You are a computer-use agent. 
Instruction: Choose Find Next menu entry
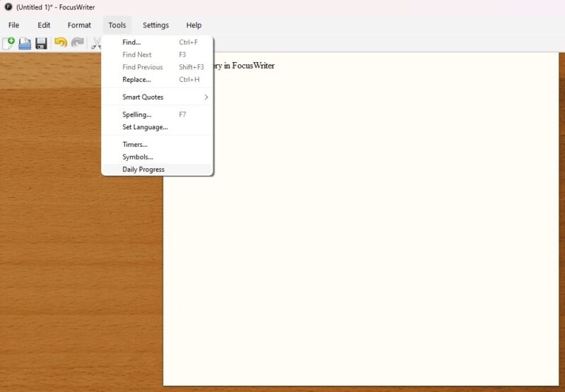[x=157, y=55]
